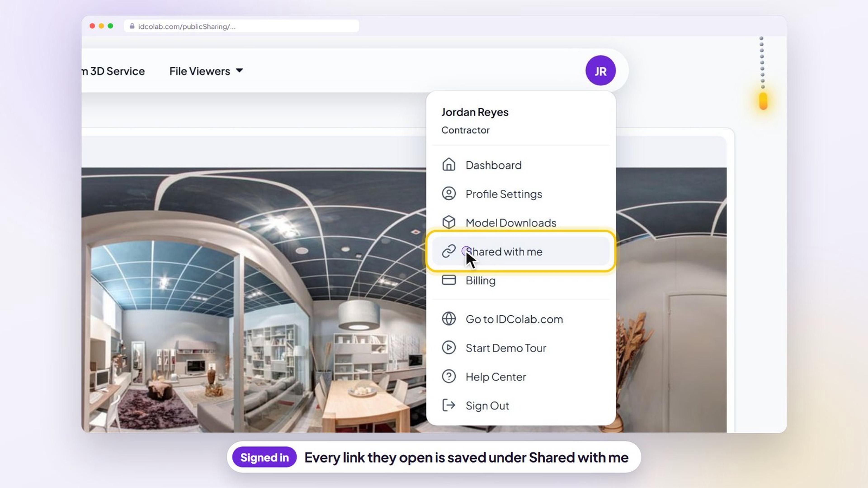
Task: Click the JR profile avatar
Action: [x=600, y=71]
